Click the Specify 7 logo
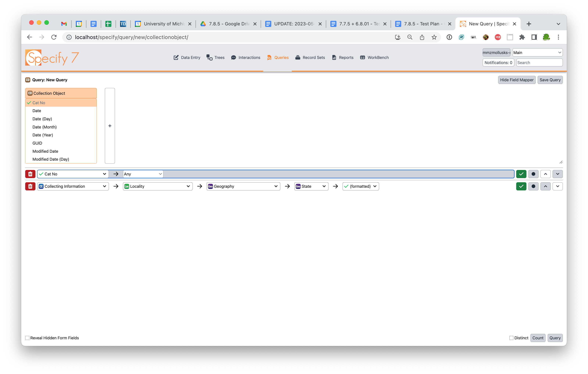The height and width of the screenshot is (374, 588). [52, 58]
